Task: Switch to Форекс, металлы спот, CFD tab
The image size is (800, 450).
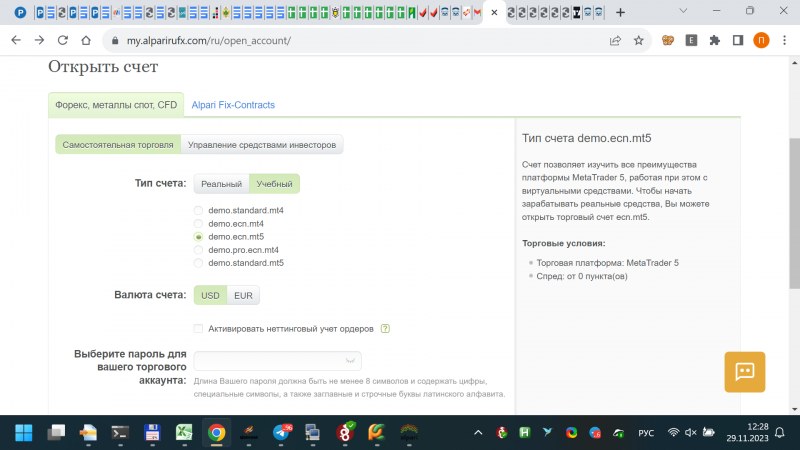Action: click(x=116, y=105)
